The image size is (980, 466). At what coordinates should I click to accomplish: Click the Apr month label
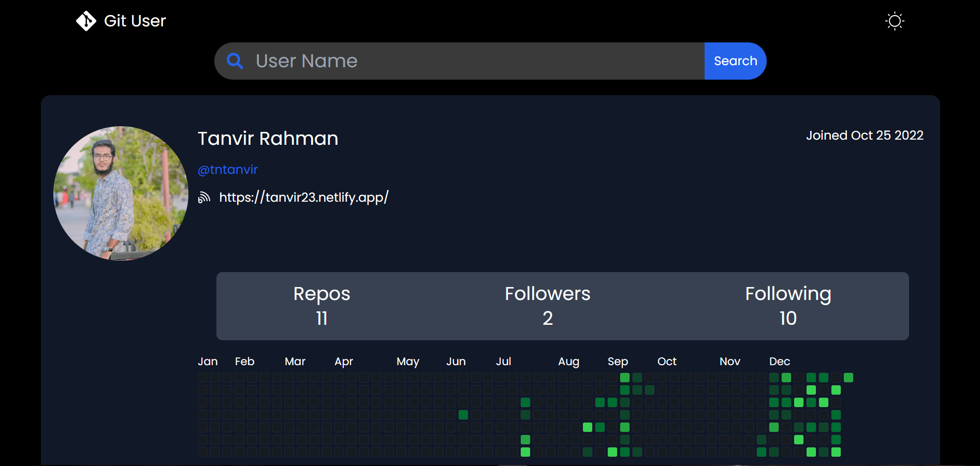[344, 362]
